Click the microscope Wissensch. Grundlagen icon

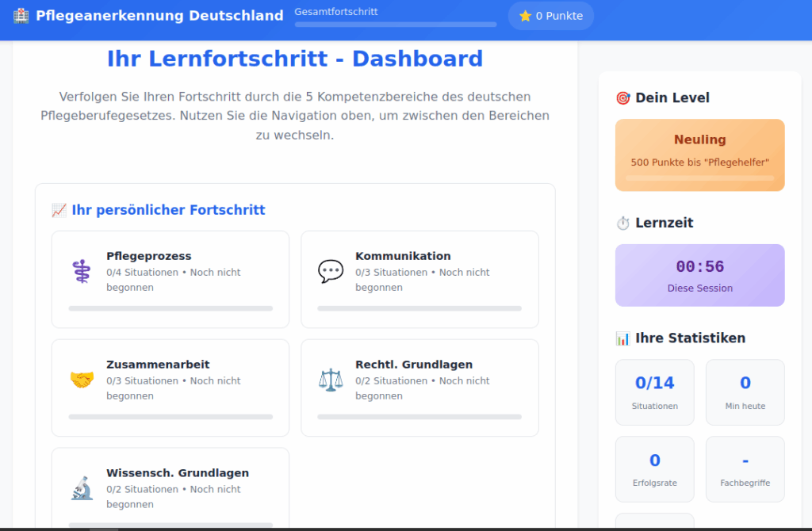pyautogui.click(x=82, y=488)
